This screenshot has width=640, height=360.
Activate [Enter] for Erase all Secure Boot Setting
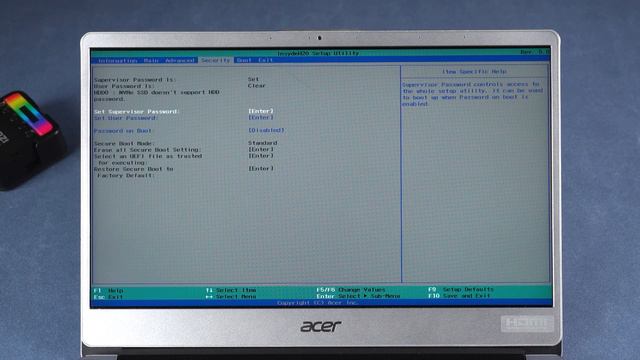click(x=261, y=149)
